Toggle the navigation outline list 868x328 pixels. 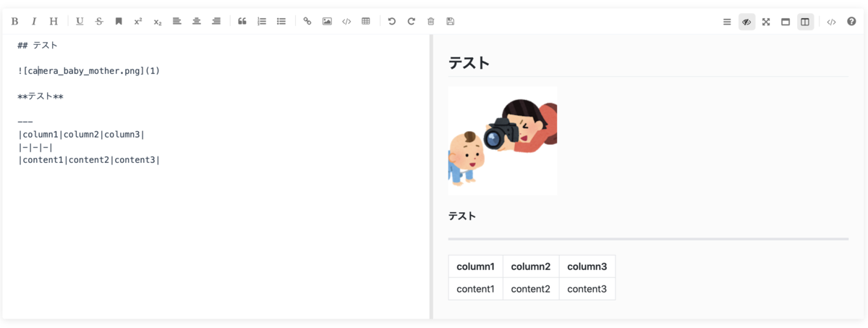click(x=727, y=22)
